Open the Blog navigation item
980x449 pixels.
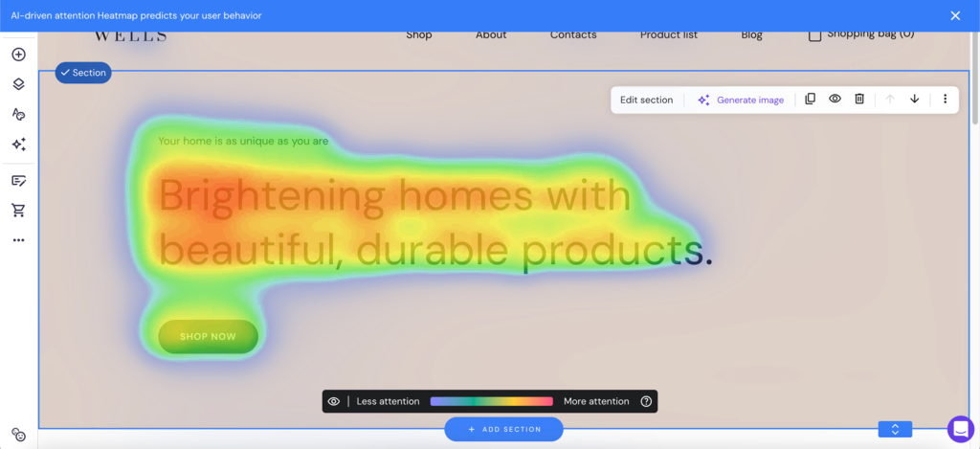pyautogui.click(x=752, y=34)
